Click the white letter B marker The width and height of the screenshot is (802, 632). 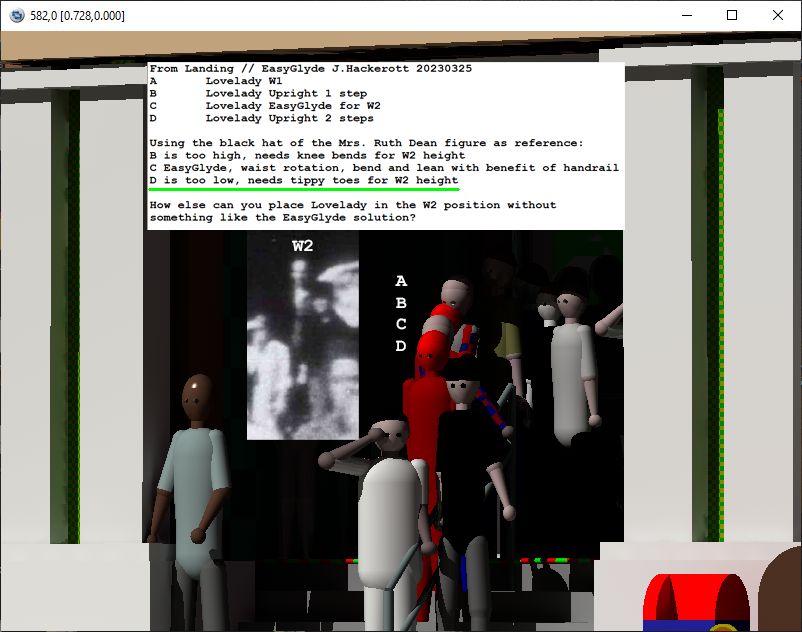(401, 303)
